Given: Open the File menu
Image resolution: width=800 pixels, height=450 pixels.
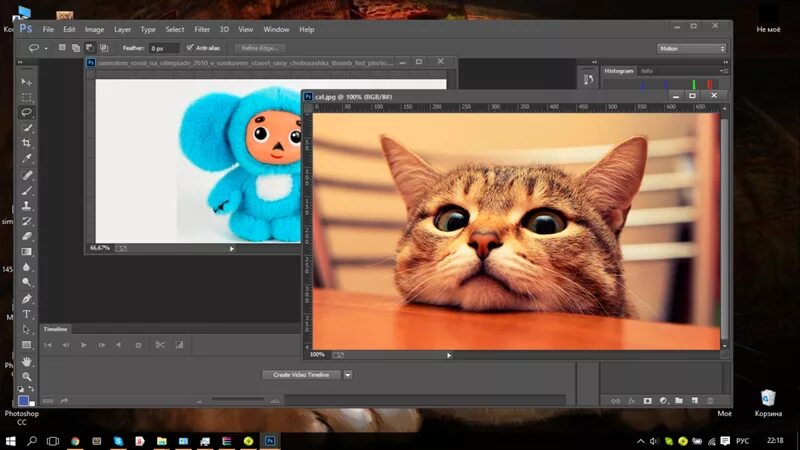Looking at the screenshot, I should tap(48, 30).
